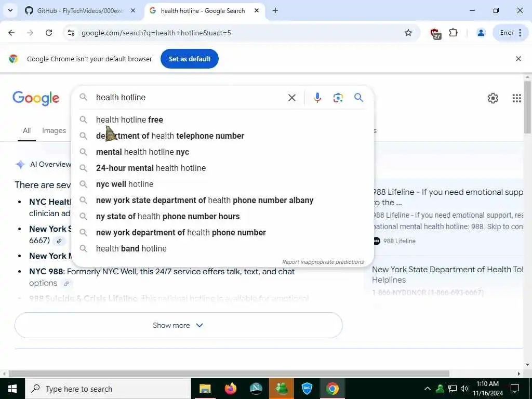Switch to GitHub FlyTechVideos tab
This screenshot has width=532, height=399.
[x=79, y=11]
